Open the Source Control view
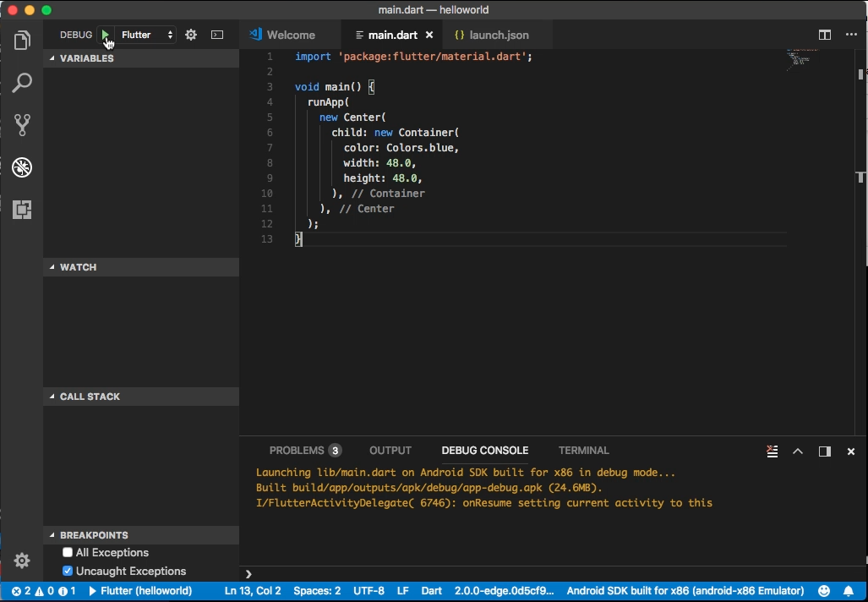 coord(22,124)
